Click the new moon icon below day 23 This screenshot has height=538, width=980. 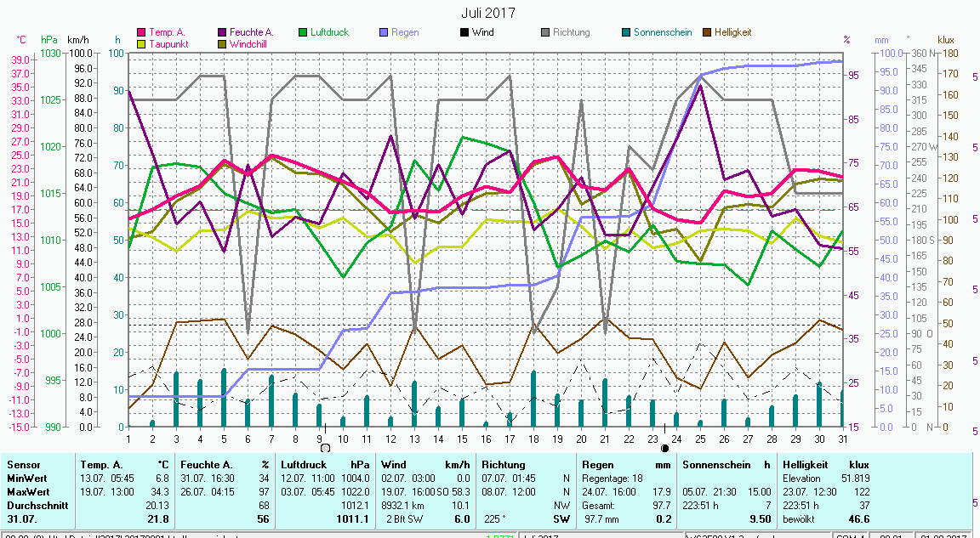tap(664, 447)
